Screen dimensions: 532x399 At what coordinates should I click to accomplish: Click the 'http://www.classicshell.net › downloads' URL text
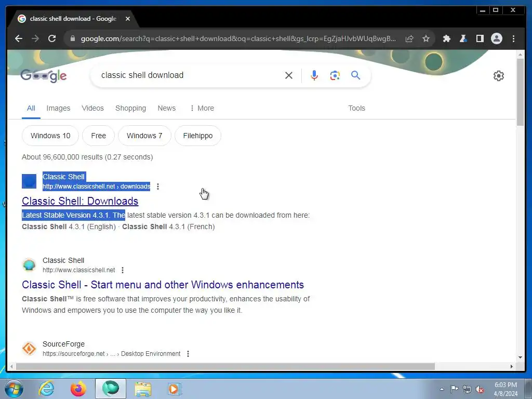(96, 187)
